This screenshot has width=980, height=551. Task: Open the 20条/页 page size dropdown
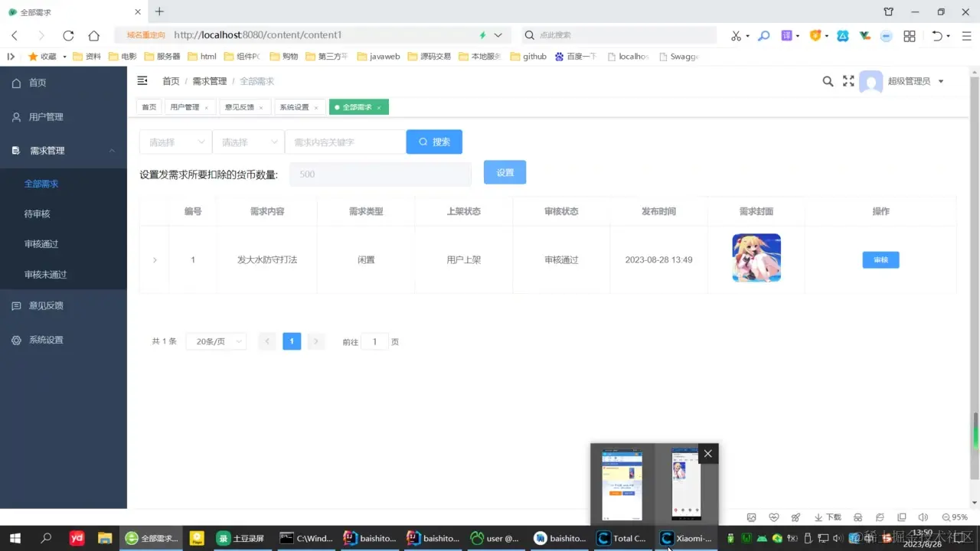click(x=216, y=341)
